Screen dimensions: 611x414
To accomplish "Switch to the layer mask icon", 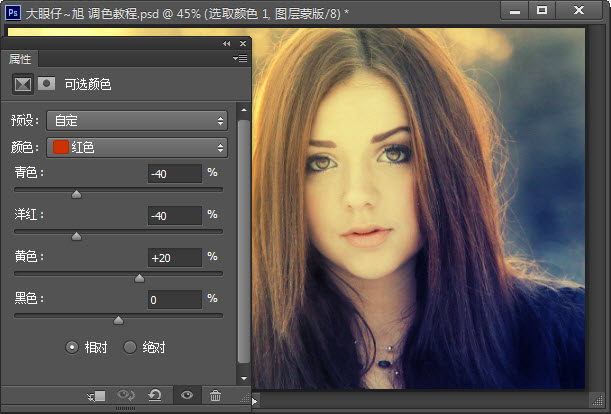I will [45, 84].
